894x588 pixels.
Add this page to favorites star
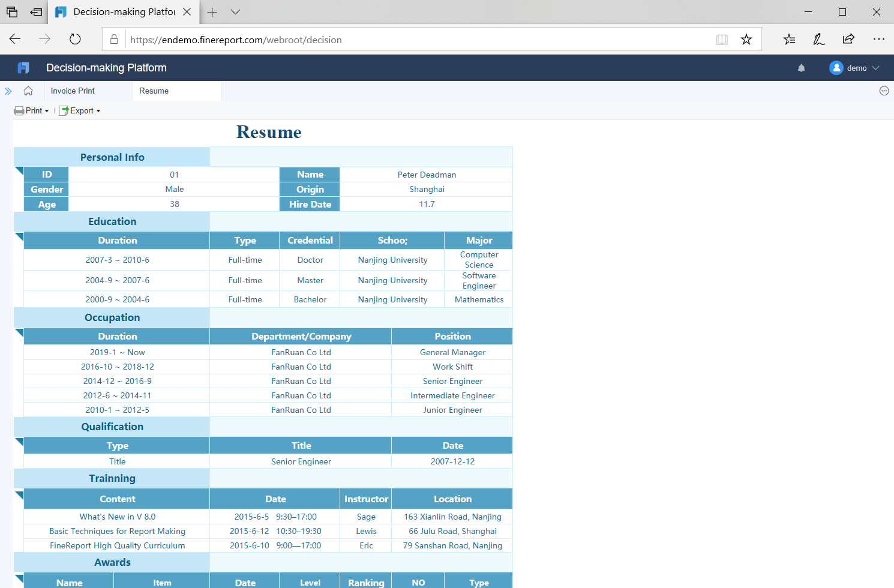746,40
